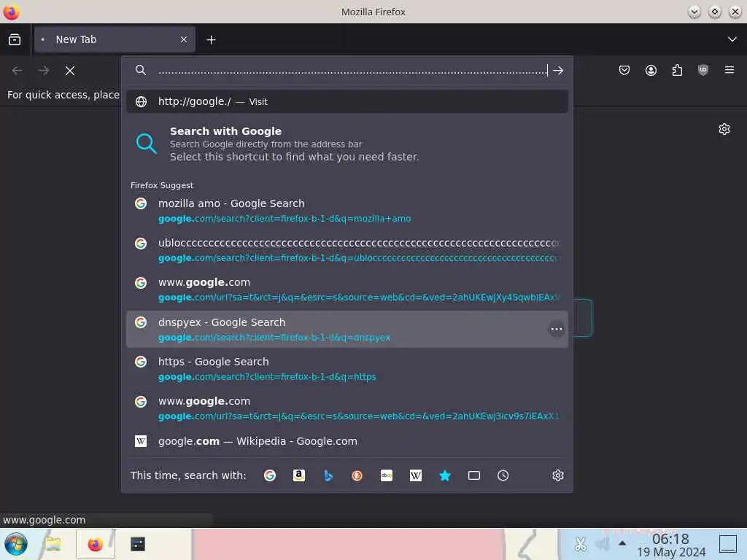This screenshot has width=747, height=560.
Task: Search this time with Bing icon
Action: 328,475
